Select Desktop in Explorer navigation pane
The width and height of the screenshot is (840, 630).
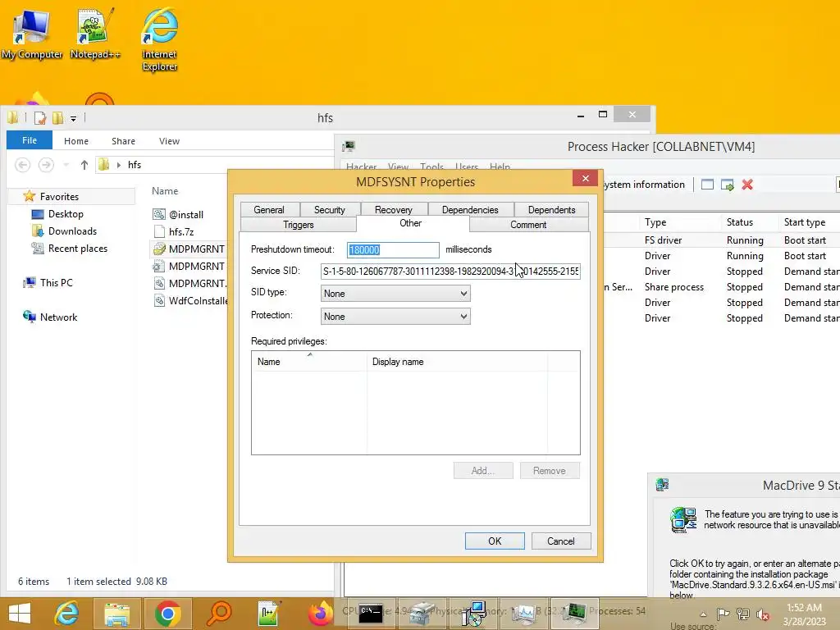(x=66, y=214)
